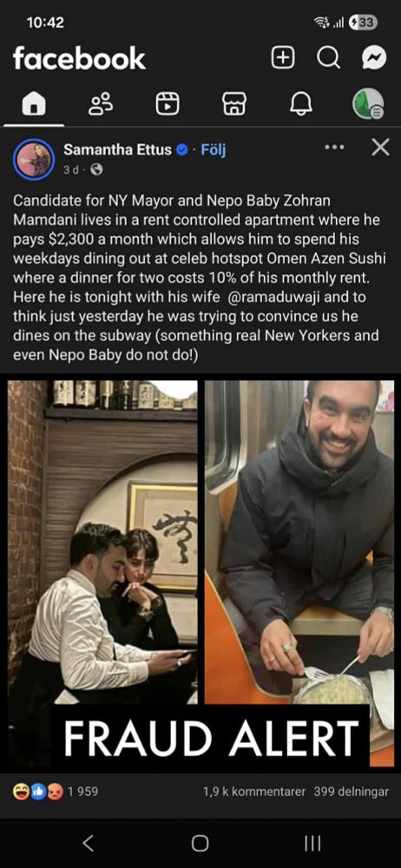
Task: Show the reactions list for 1 959
Action: tap(56, 792)
